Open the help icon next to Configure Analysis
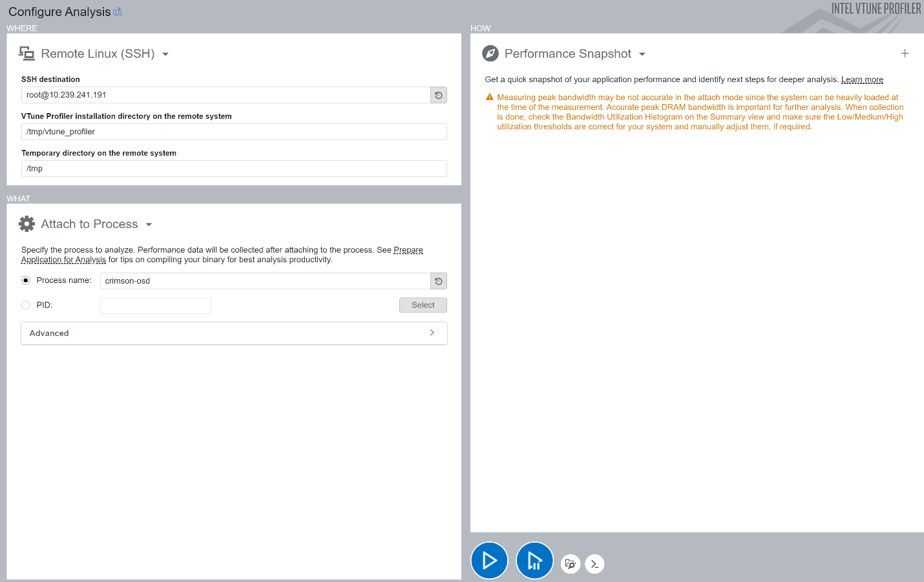 [x=118, y=12]
